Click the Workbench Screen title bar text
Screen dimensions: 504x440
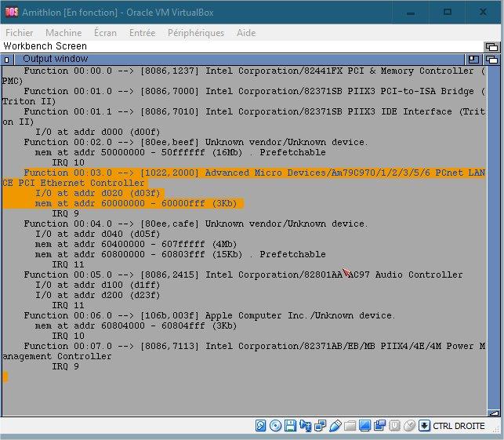[45, 46]
